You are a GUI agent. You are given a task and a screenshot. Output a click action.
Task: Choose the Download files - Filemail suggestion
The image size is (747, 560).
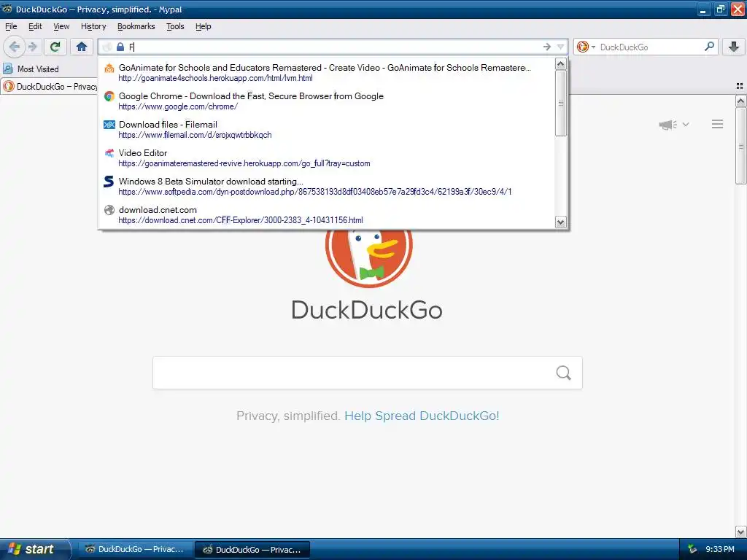coord(327,130)
